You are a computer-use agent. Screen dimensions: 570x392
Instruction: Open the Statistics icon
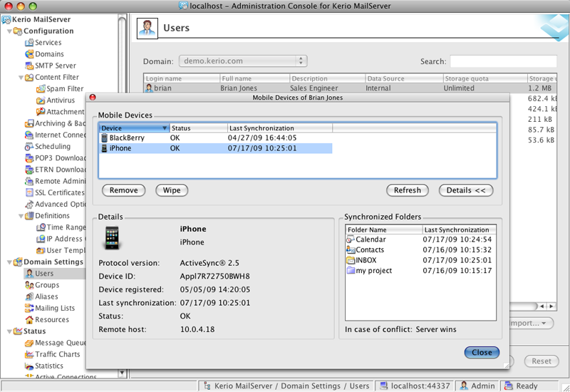(29, 366)
